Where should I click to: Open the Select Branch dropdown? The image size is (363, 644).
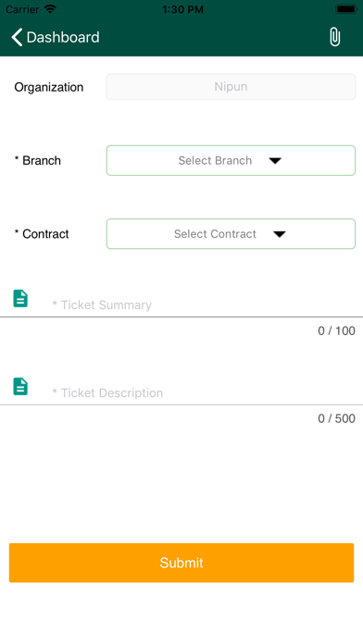tap(231, 161)
